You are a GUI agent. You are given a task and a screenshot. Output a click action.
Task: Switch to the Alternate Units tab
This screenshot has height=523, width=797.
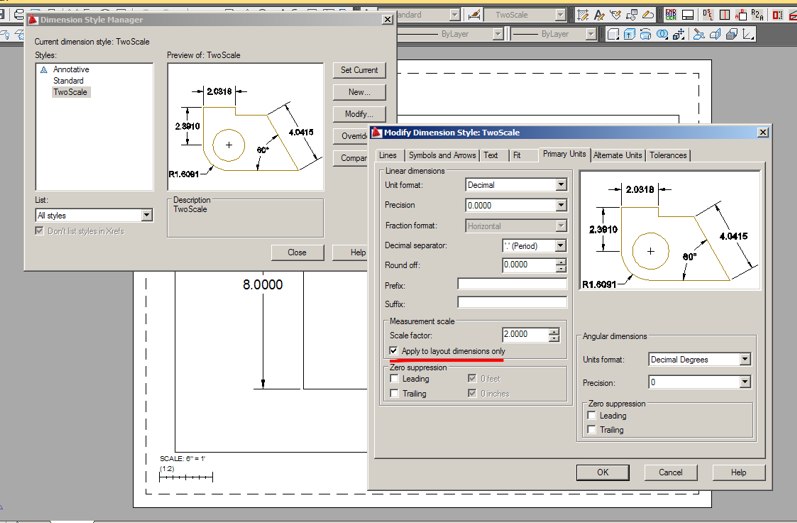tap(618, 155)
